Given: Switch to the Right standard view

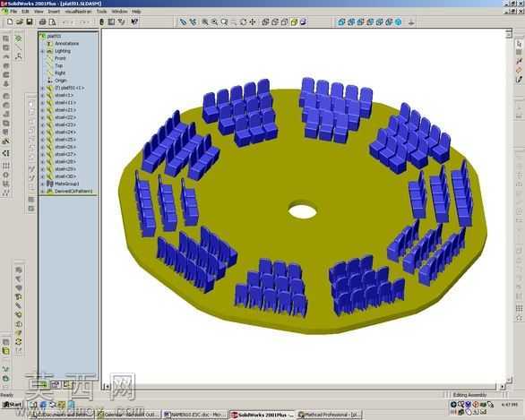Looking at the screenshot, I should [x=370, y=22].
